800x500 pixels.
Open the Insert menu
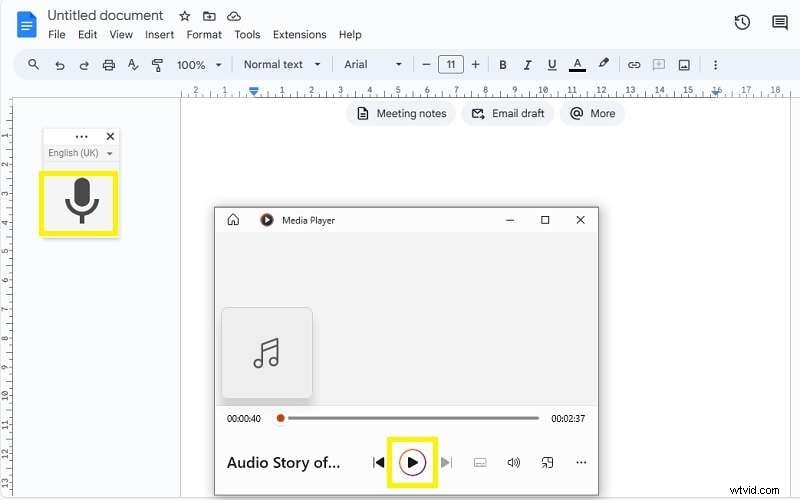pos(159,35)
